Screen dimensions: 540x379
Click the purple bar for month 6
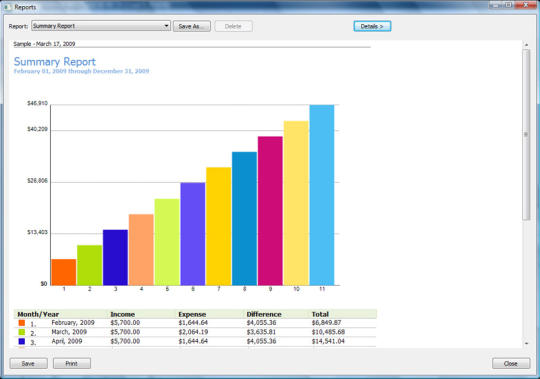click(193, 234)
